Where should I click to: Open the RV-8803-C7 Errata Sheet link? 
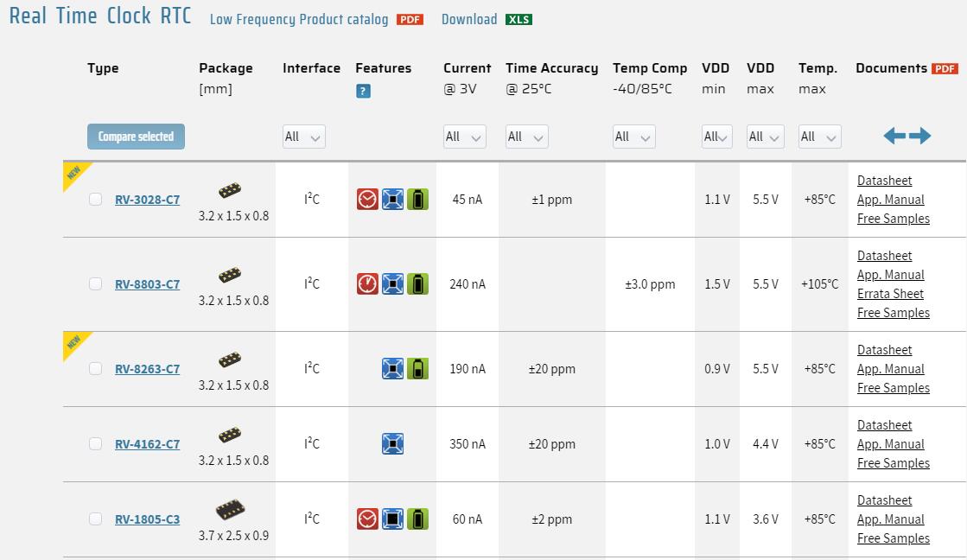pyautogui.click(x=890, y=294)
